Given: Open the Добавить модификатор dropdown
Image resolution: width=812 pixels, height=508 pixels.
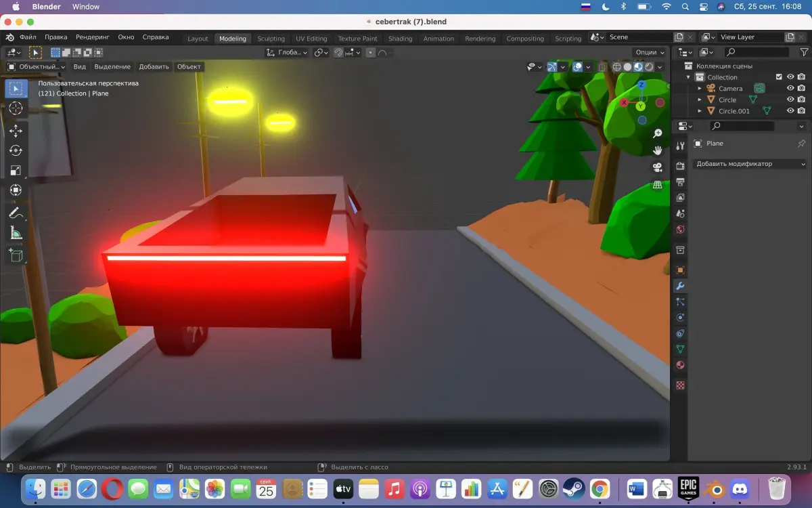Looking at the screenshot, I should coord(750,164).
